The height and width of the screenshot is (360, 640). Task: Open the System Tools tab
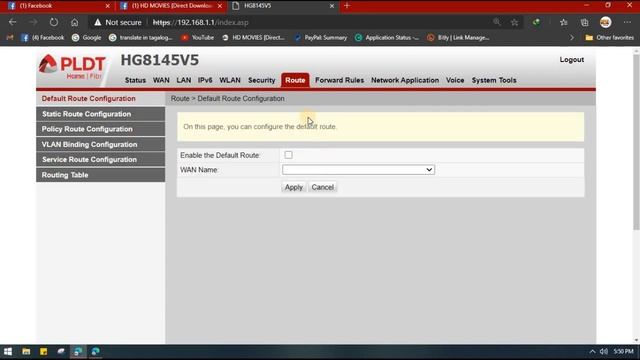[x=494, y=80]
